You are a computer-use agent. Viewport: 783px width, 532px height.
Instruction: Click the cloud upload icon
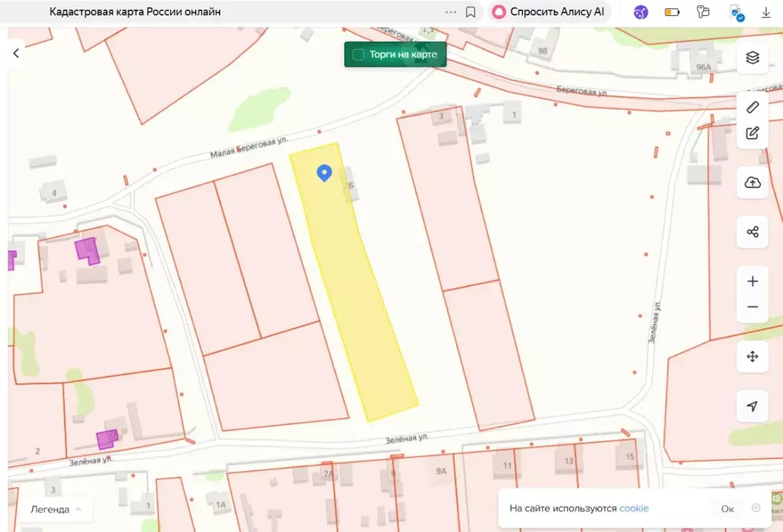pos(752,183)
